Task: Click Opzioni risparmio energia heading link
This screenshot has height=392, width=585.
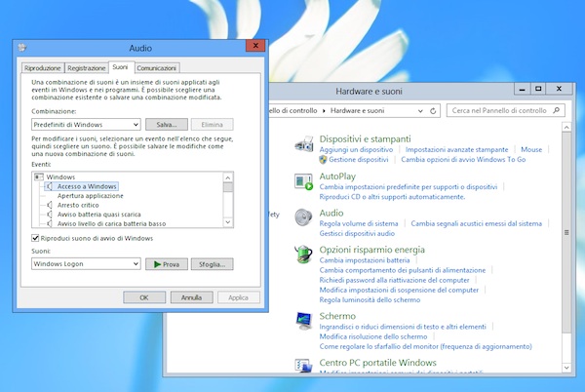Action: pyautogui.click(x=372, y=250)
